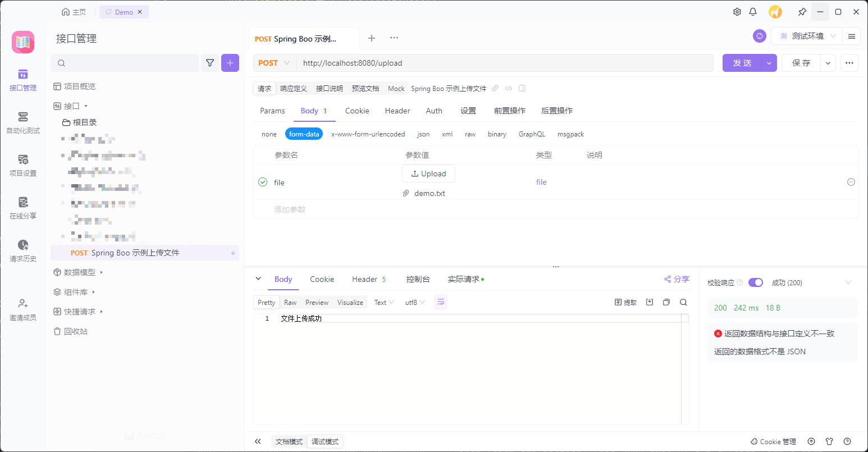Open the Text format dropdown
868x452 pixels.
pos(384,302)
